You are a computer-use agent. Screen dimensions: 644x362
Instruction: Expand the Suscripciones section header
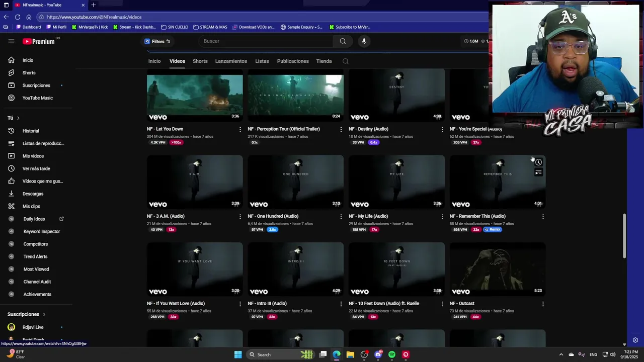[26, 314]
